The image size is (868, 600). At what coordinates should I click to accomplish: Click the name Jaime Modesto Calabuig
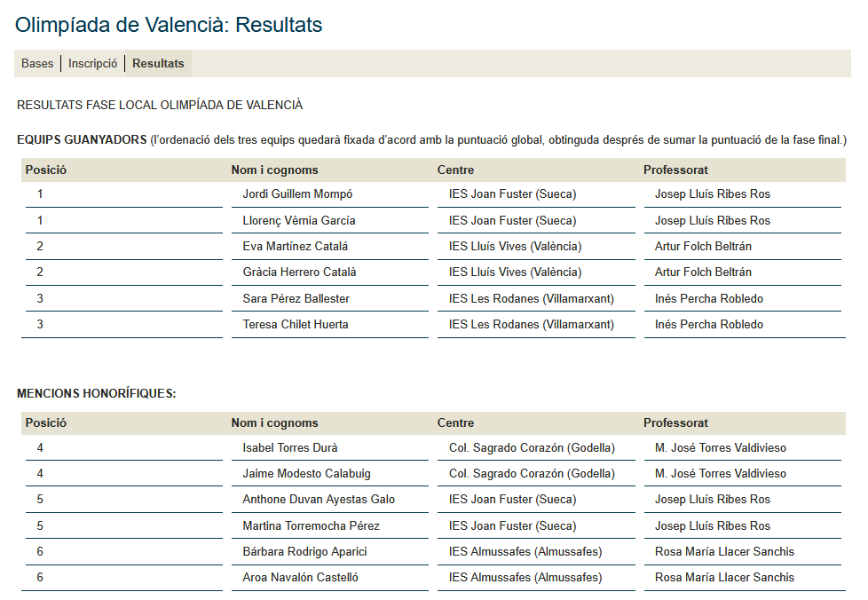tap(306, 474)
